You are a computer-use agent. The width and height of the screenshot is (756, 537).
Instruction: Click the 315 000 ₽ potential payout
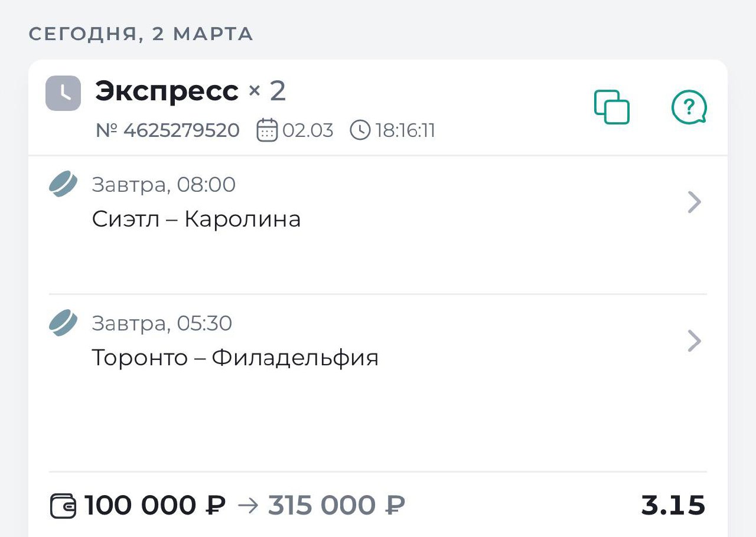[x=337, y=506]
